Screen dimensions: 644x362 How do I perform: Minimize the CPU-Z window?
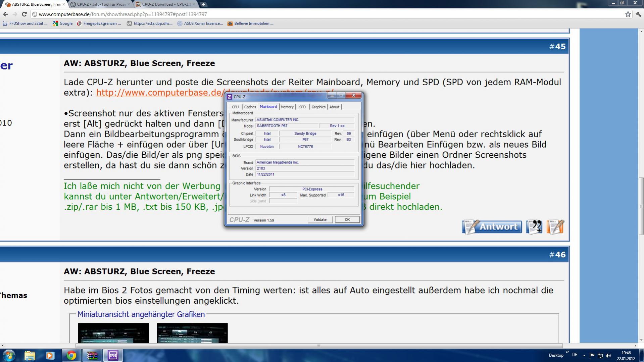click(x=332, y=96)
